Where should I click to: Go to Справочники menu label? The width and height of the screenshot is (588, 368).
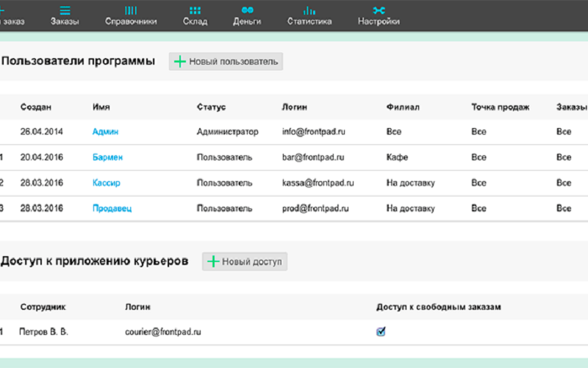click(131, 21)
